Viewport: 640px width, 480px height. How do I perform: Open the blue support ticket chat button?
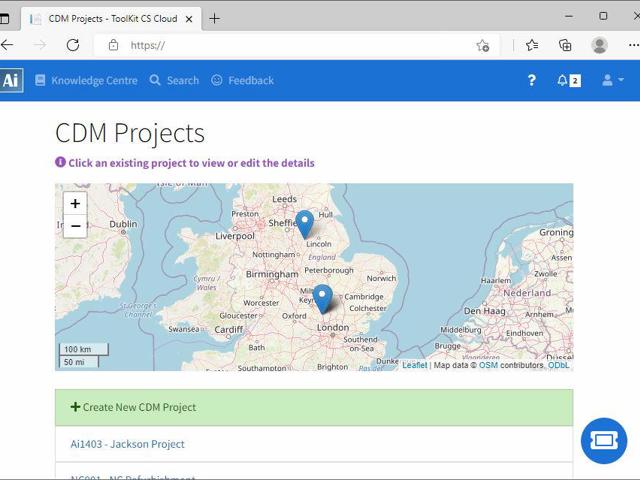(x=604, y=441)
